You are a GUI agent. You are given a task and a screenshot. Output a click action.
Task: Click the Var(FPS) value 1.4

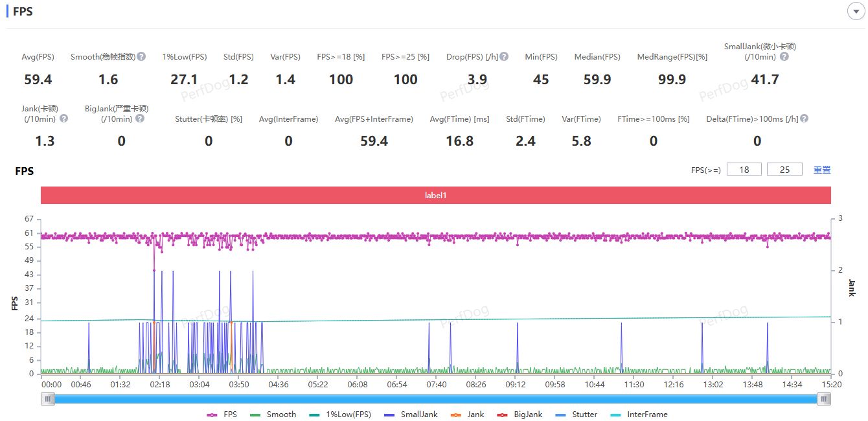286,80
